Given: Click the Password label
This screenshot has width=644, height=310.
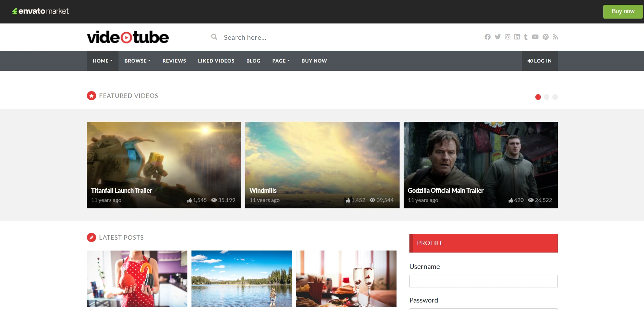Looking at the screenshot, I should (424, 300).
